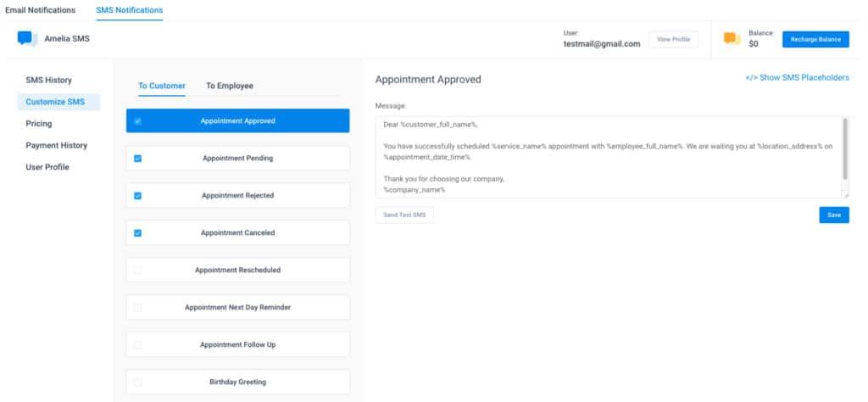Disable the Appointment Canceled notification checkbox
Screen dimensions: 868x402
point(138,233)
